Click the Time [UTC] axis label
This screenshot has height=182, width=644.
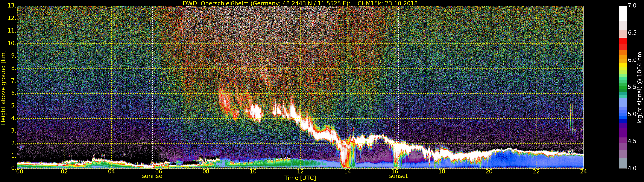point(300,178)
